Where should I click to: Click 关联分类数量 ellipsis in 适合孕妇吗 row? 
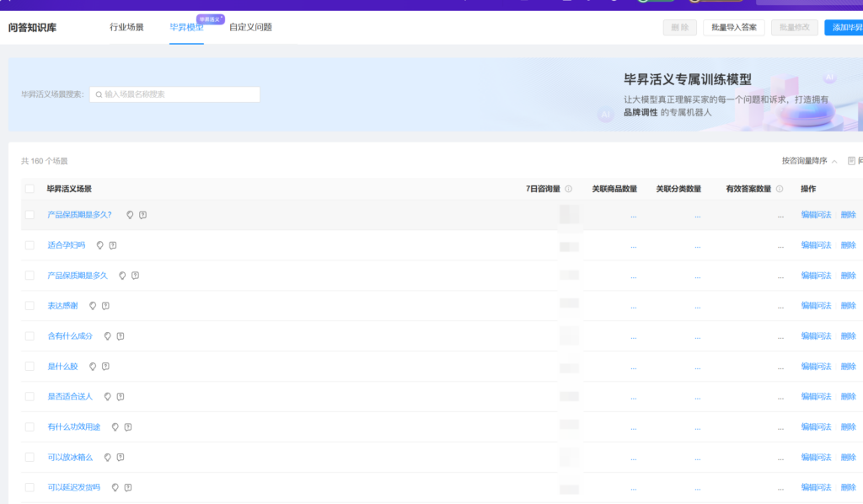click(x=697, y=245)
